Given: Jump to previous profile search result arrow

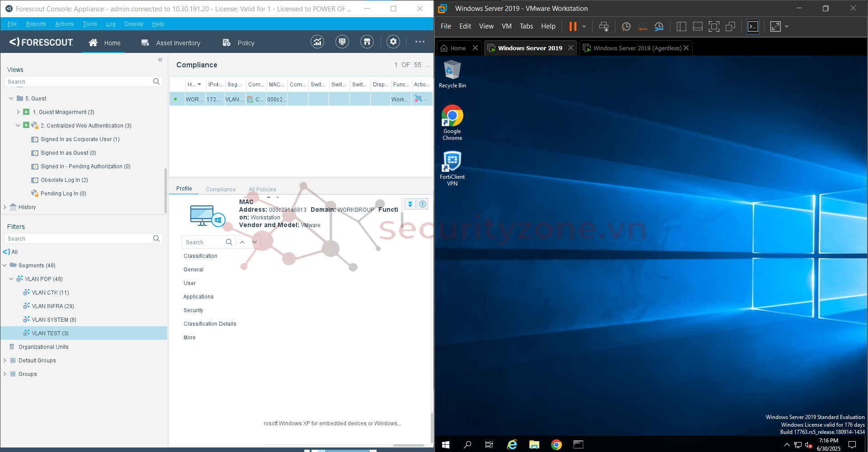Looking at the screenshot, I should coord(242,242).
